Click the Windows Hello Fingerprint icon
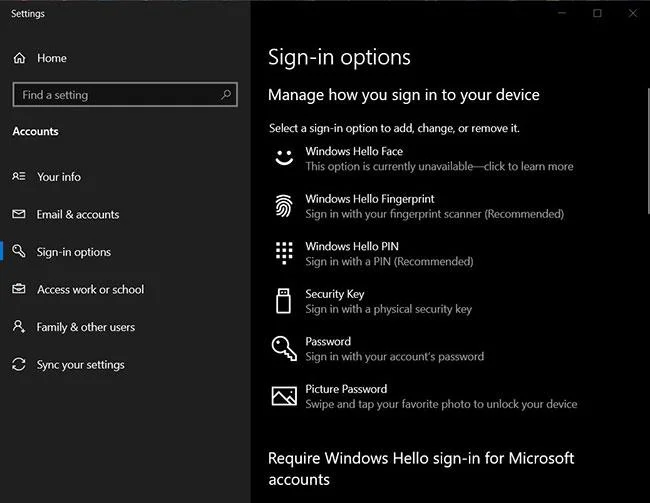Viewport: 650px width, 503px height. [x=284, y=206]
